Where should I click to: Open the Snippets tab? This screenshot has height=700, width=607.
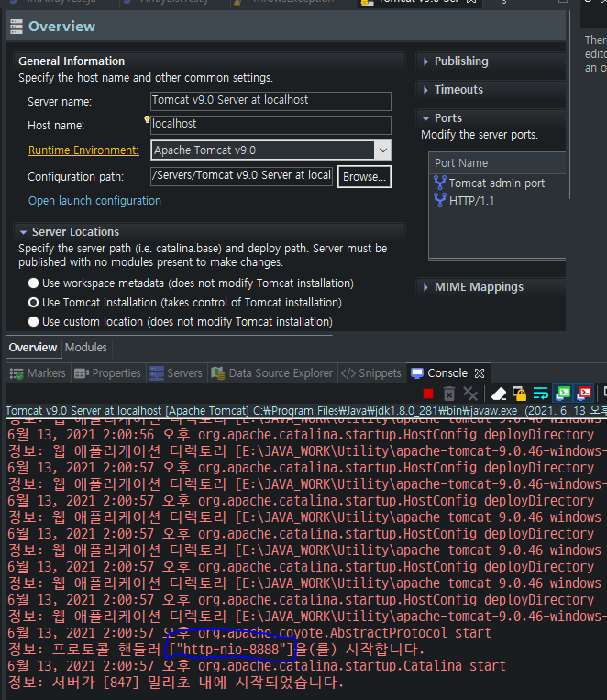(x=371, y=373)
